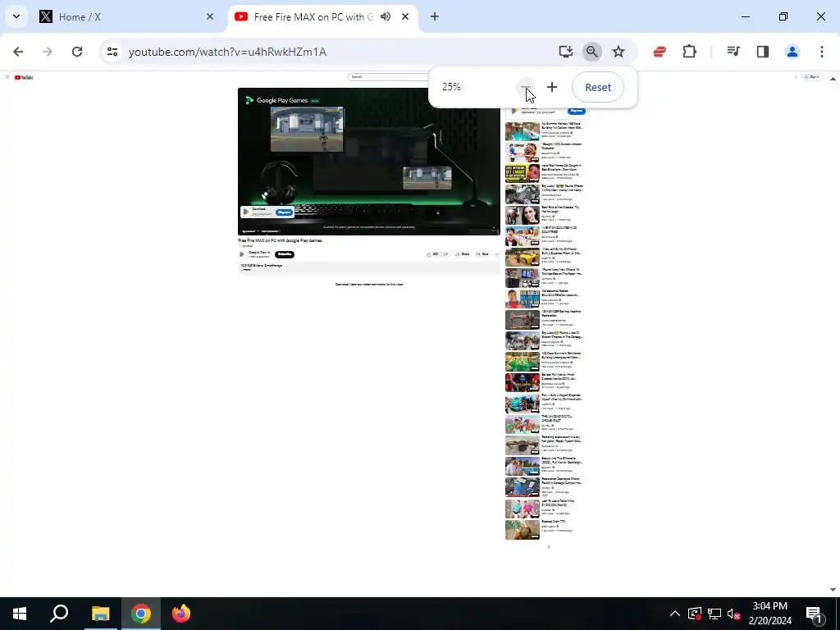
Task: Click the magnifier zoom icon in address bar
Action: 592,52
